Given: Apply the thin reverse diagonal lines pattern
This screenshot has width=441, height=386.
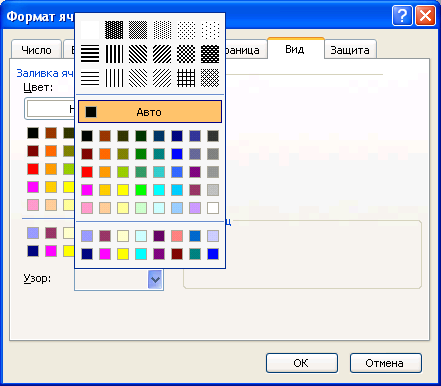Looking at the screenshot, I should pyautogui.click(x=138, y=78).
